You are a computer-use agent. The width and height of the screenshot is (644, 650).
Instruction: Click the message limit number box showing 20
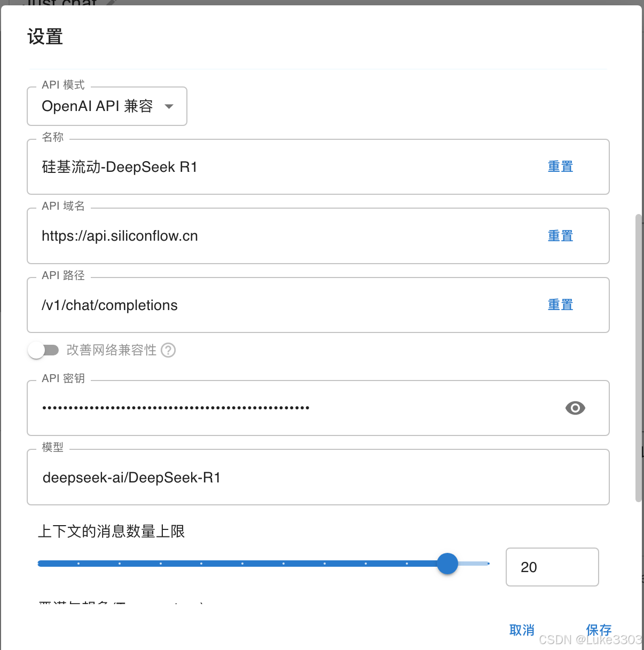(x=552, y=567)
